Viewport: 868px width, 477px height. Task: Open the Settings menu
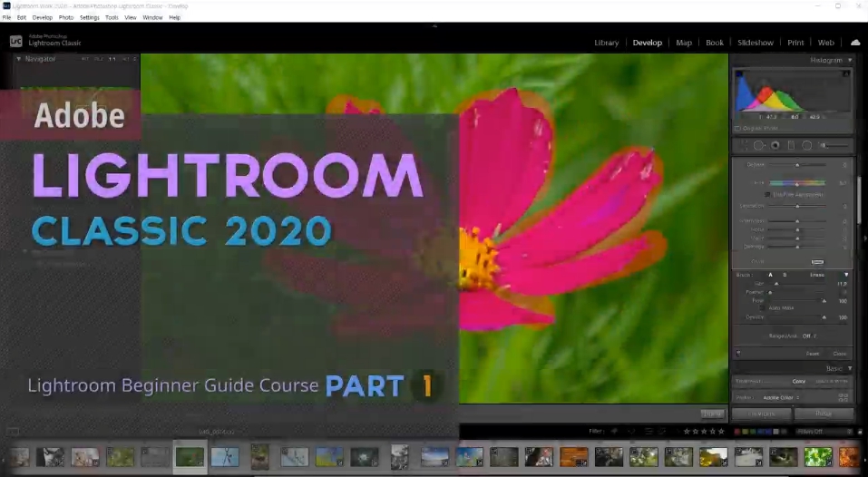89,18
